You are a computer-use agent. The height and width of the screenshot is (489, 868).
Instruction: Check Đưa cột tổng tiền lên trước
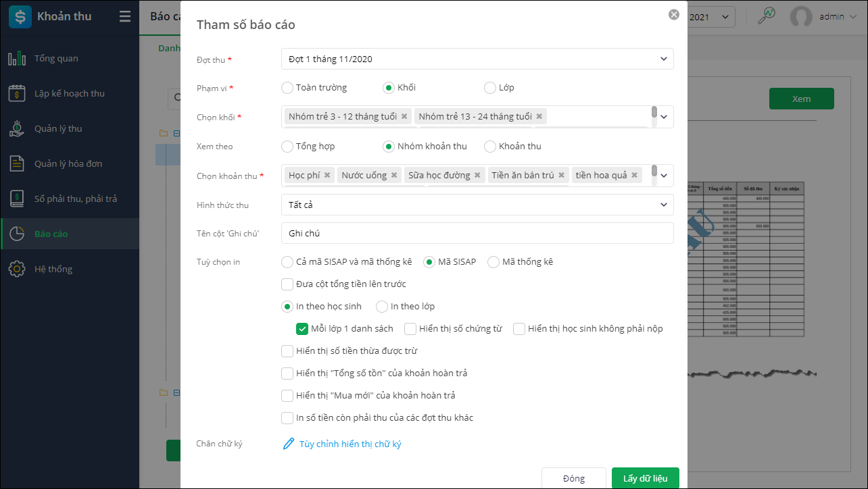287,284
